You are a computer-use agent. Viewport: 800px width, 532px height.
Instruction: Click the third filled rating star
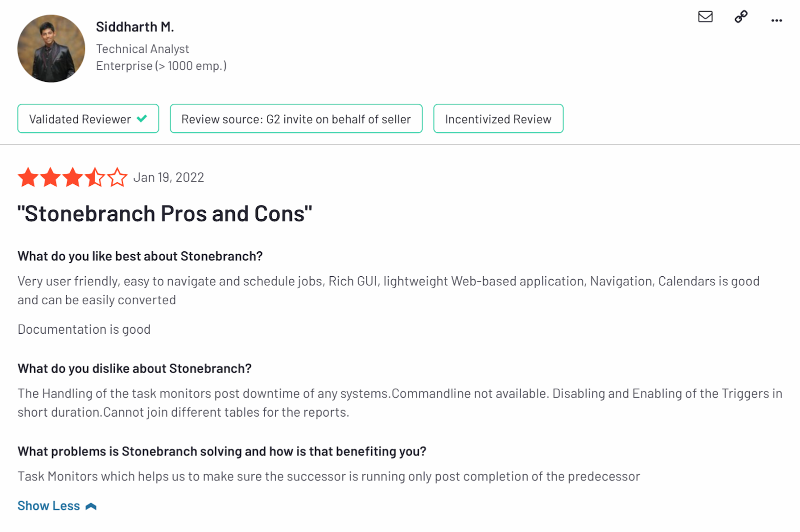click(72, 177)
